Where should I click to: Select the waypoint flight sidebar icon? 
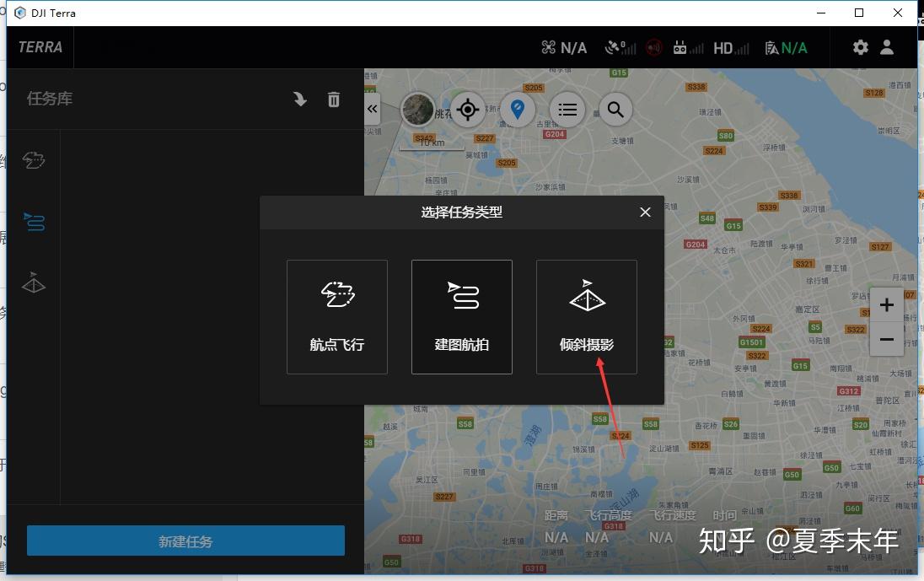[34, 160]
